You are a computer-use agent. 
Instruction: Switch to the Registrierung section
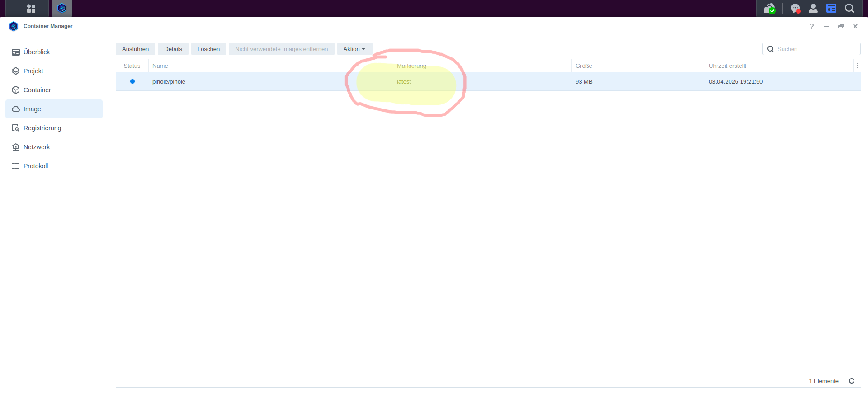point(42,128)
